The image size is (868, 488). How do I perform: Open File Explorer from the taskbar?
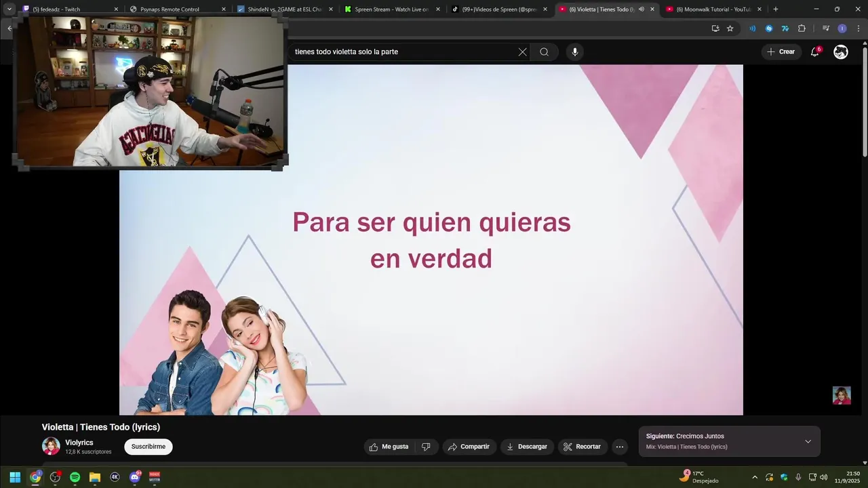tap(95, 477)
